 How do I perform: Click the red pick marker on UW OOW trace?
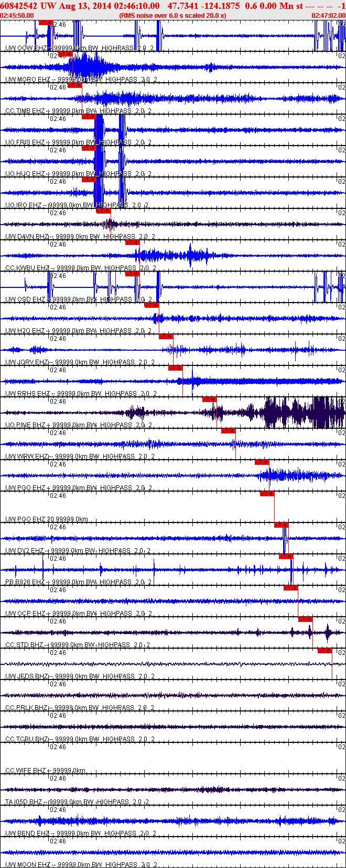(46, 23)
